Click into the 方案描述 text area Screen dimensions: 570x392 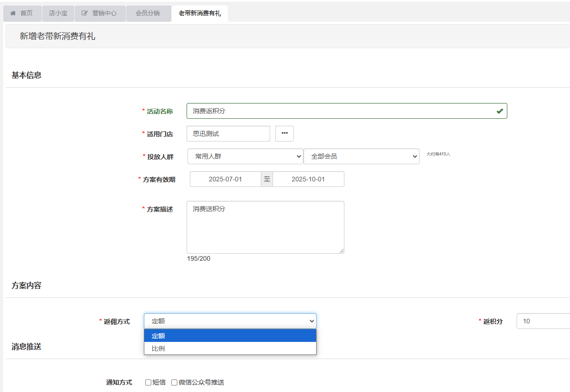pyautogui.click(x=265, y=227)
